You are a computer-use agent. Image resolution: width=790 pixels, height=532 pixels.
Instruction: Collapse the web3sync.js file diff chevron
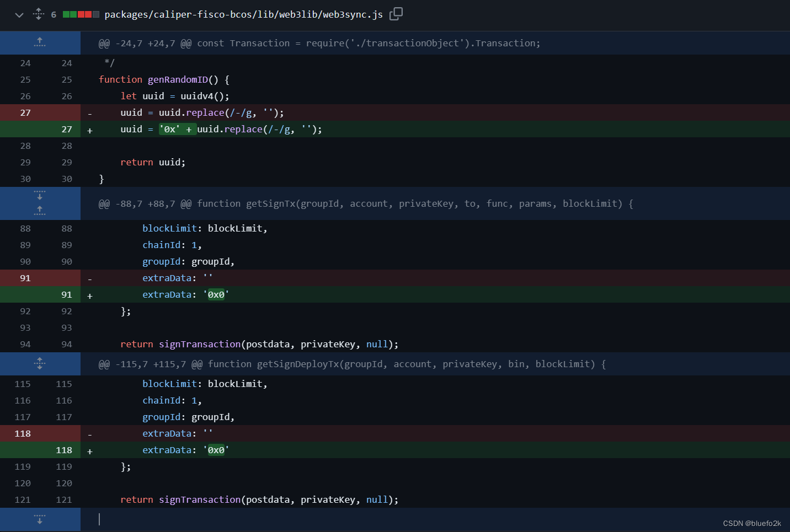pos(19,15)
